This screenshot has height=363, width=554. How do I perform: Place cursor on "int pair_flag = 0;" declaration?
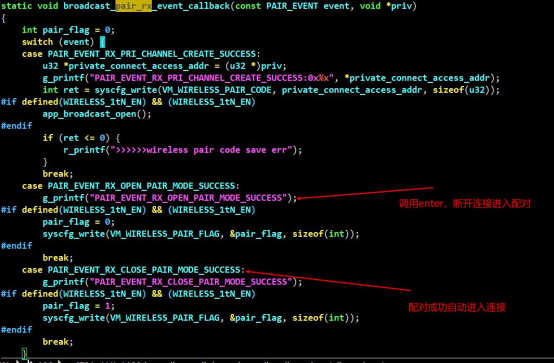pos(68,30)
